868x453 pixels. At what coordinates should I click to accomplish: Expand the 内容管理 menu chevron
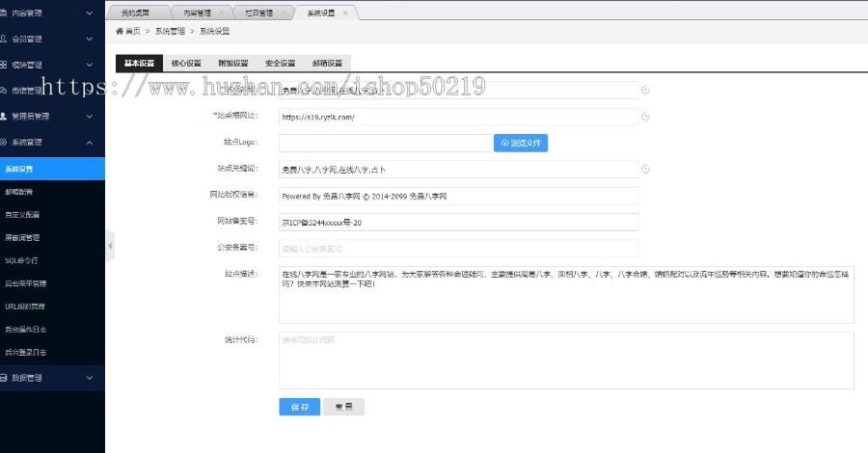[x=89, y=13]
